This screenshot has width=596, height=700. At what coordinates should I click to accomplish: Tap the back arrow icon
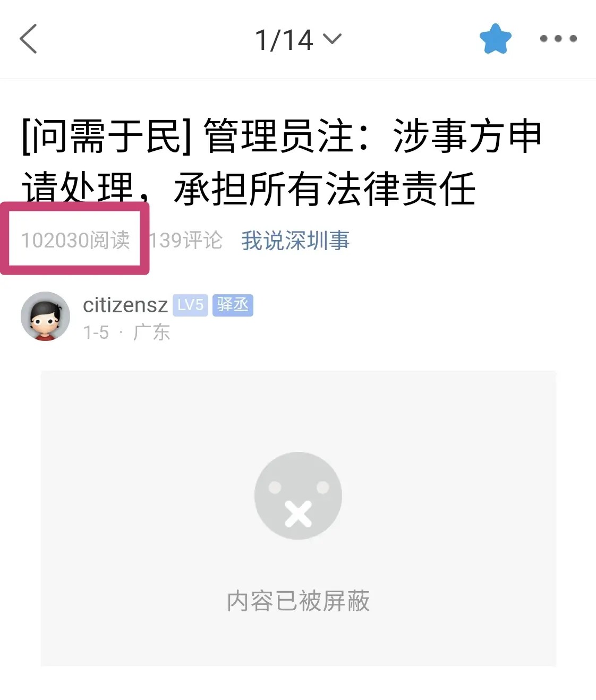[x=28, y=39]
